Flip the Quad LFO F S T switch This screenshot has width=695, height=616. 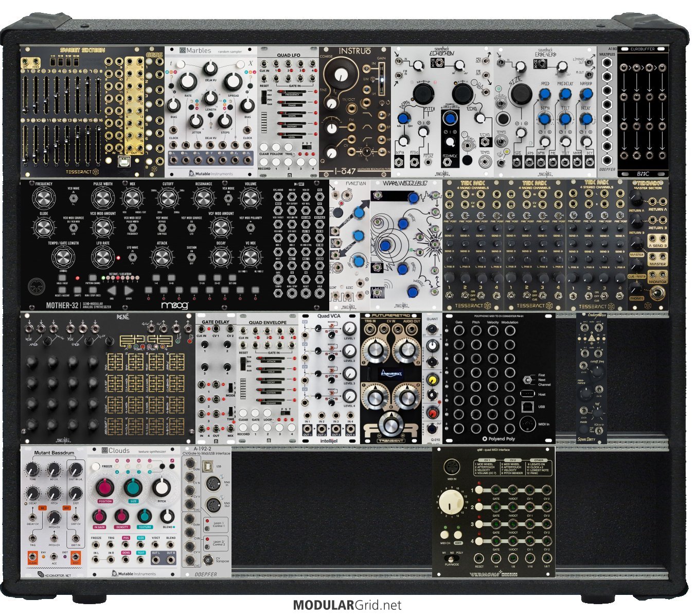pyautogui.click(x=306, y=147)
